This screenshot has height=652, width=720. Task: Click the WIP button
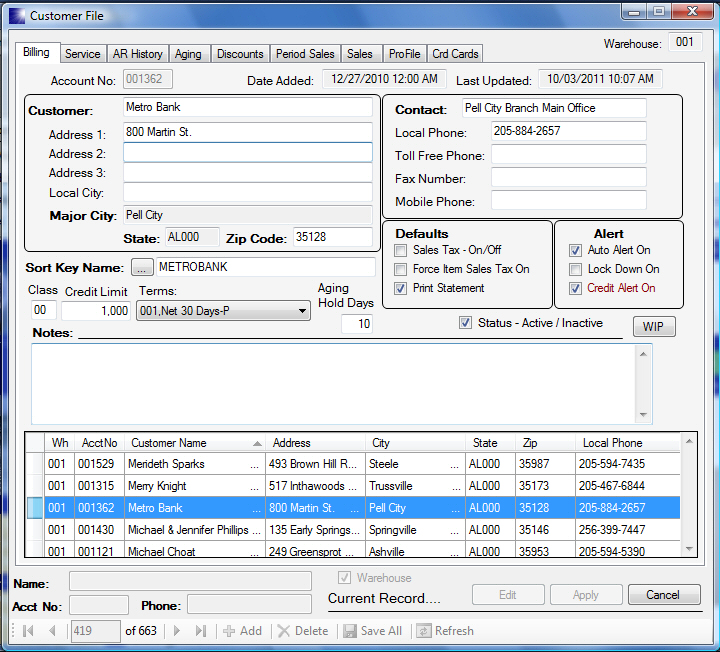tap(654, 326)
